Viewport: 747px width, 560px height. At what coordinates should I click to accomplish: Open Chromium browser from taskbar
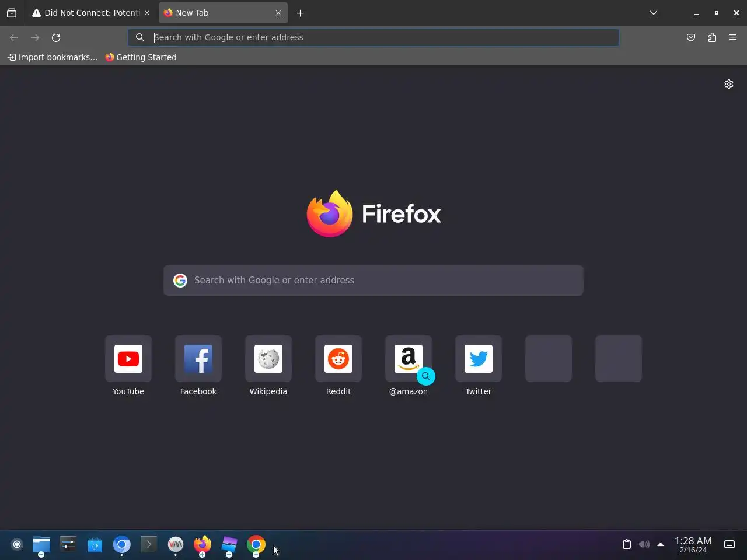[x=122, y=545]
